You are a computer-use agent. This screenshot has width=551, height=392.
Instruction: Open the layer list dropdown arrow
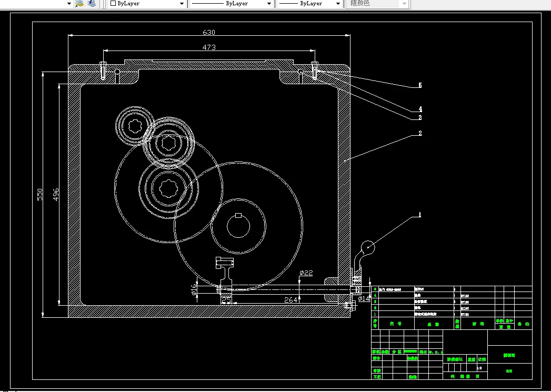point(69,4)
